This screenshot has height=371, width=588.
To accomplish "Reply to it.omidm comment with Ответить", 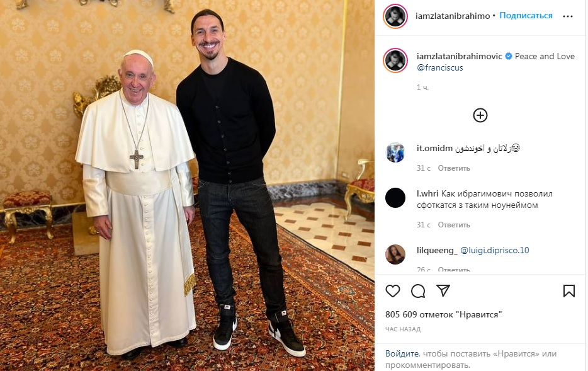I will point(454,168).
